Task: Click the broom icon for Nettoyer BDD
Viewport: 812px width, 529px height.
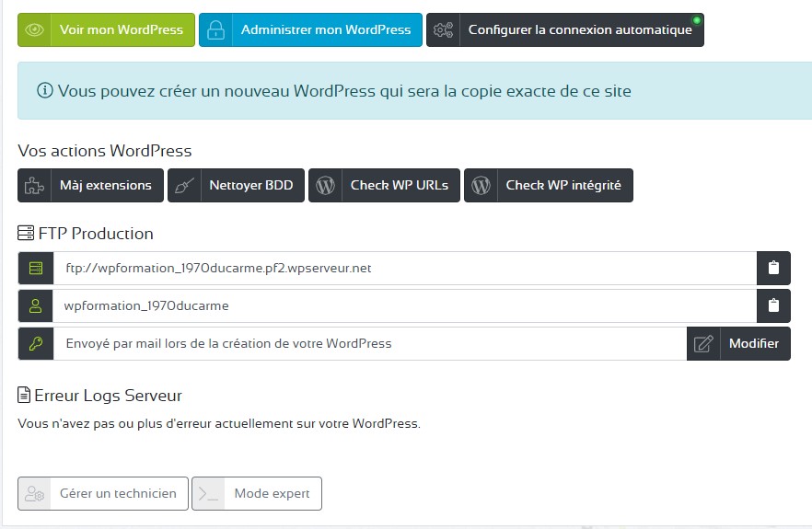Action: pyautogui.click(x=183, y=185)
